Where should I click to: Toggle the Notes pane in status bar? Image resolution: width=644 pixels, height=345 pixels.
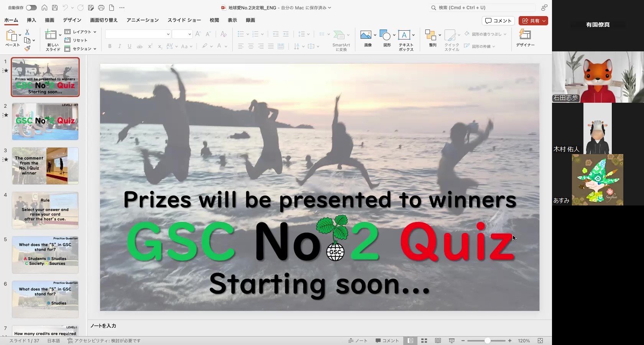click(358, 340)
